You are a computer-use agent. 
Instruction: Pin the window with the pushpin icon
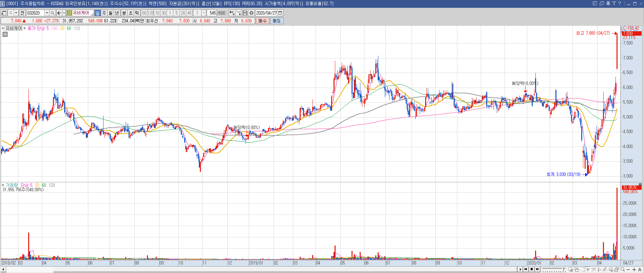tap(608, 3)
